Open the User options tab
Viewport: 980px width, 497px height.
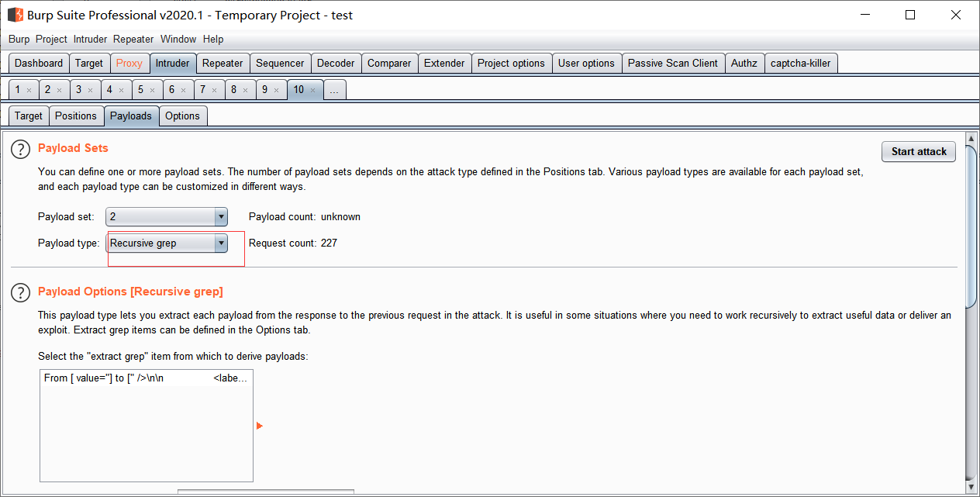pos(586,64)
